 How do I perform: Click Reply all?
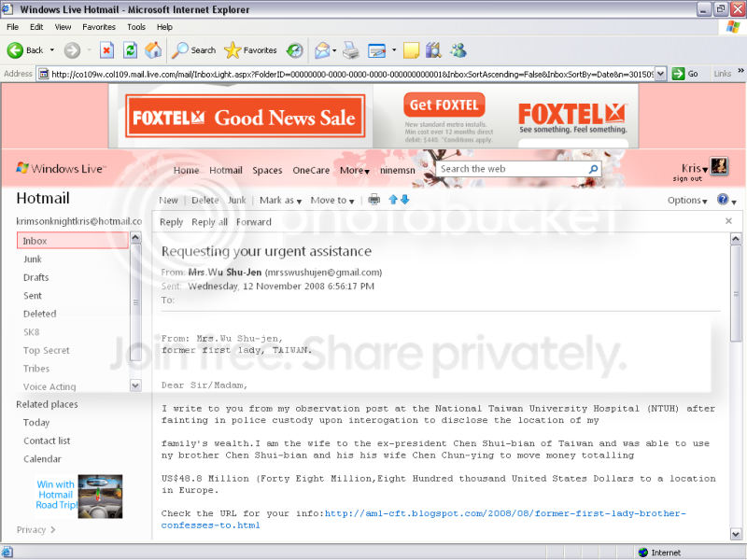tap(209, 222)
